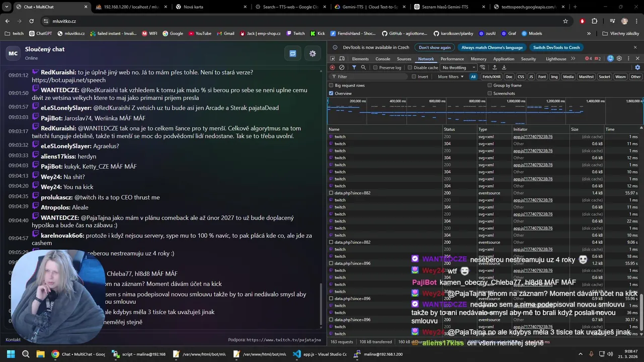Open the bot.upajI.net/speech link in chat
Screen dimensions: 644x362
(69, 80)
